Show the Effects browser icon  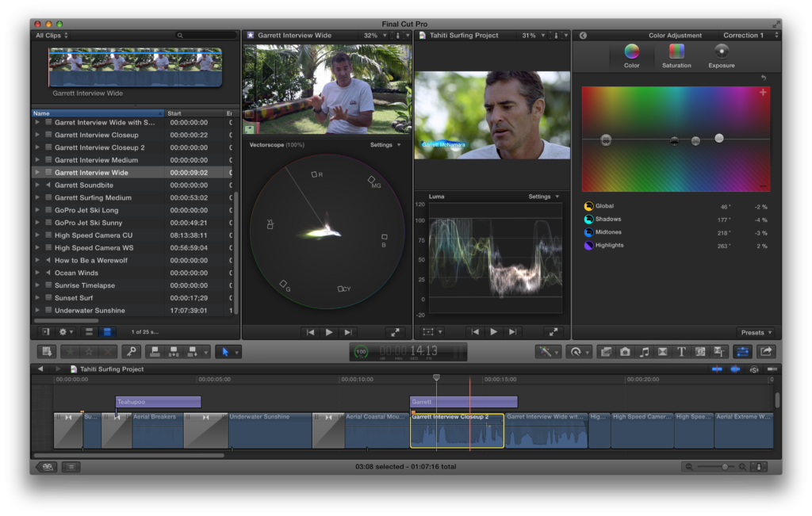(607, 353)
